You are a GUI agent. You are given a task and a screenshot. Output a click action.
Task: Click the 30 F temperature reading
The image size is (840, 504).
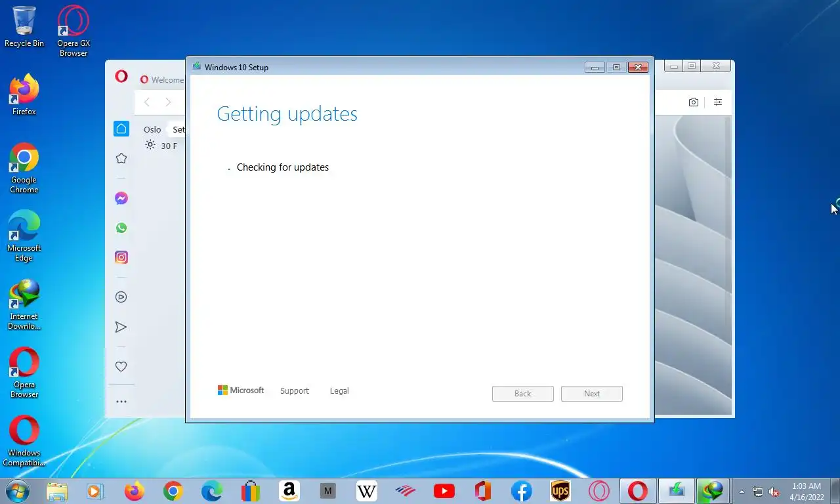(169, 146)
